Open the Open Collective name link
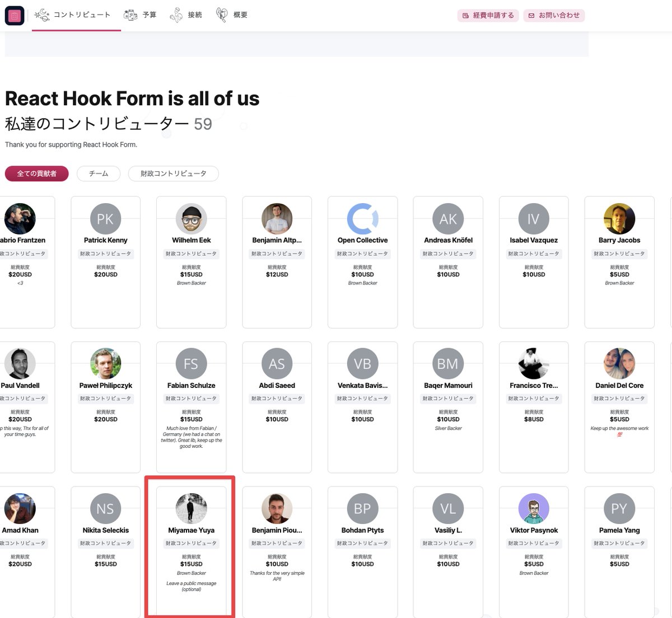The width and height of the screenshot is (672, 618). tap(362, 240)
